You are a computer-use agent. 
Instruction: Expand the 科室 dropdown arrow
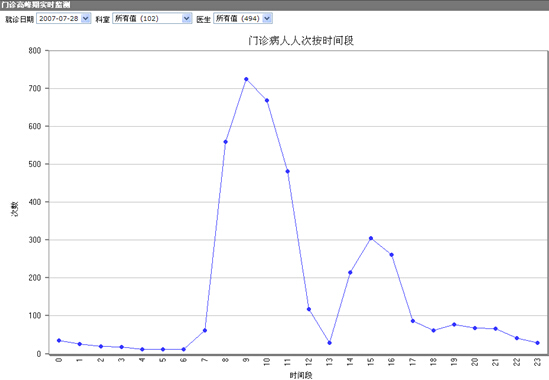(187, 18)
